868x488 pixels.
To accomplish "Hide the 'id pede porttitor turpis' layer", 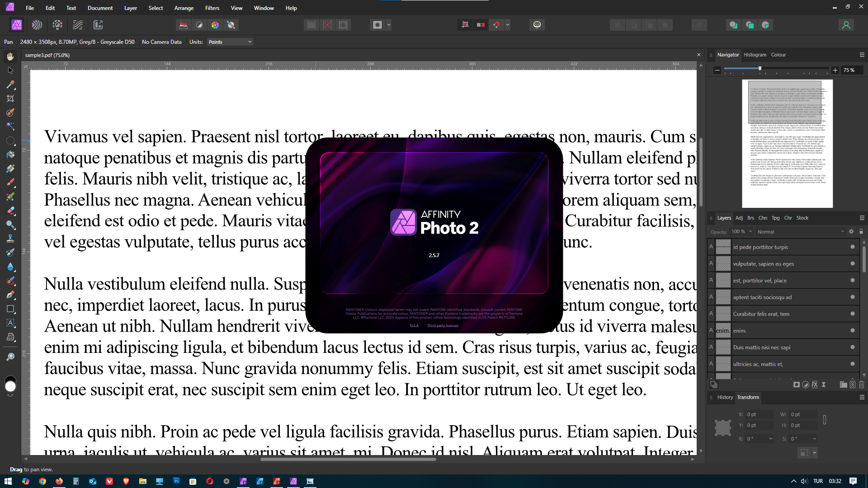I will pyautogui.click(x=852, y=247).
